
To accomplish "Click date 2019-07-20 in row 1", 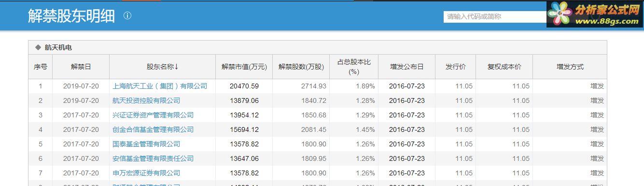I will [81, 86].
